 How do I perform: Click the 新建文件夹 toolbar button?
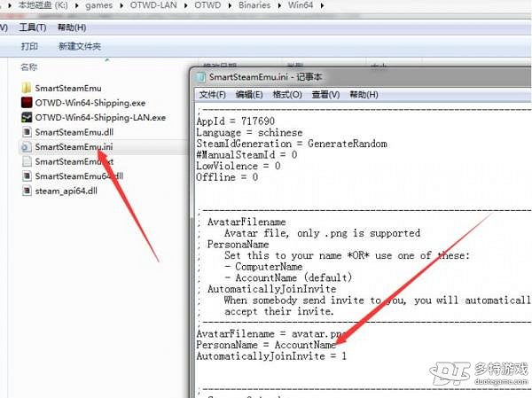tap(79, 45)
